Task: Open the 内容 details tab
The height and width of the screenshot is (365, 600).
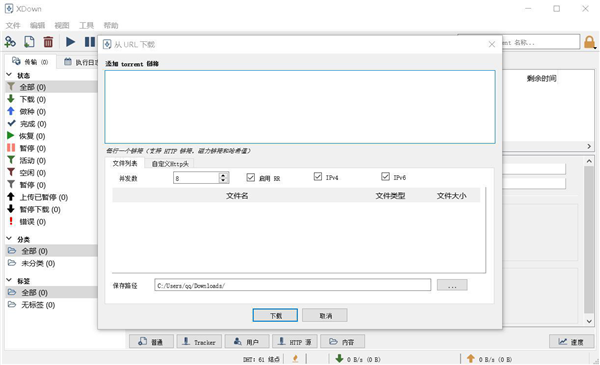Action: point(342,341)
